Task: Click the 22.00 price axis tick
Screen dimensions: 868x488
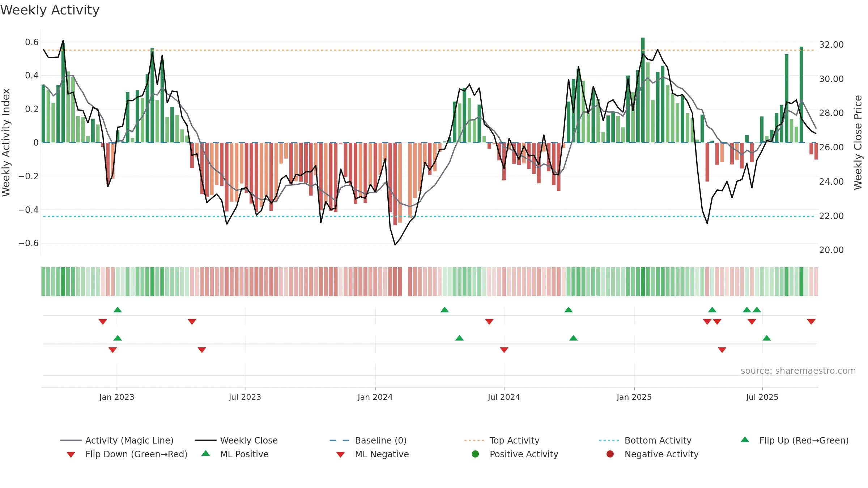Action: (831, 216)
